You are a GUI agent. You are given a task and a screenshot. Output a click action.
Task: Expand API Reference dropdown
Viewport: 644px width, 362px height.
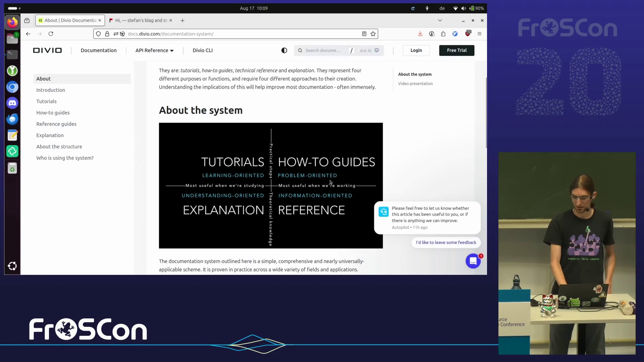pyautogui.click(x=154, y=50)
